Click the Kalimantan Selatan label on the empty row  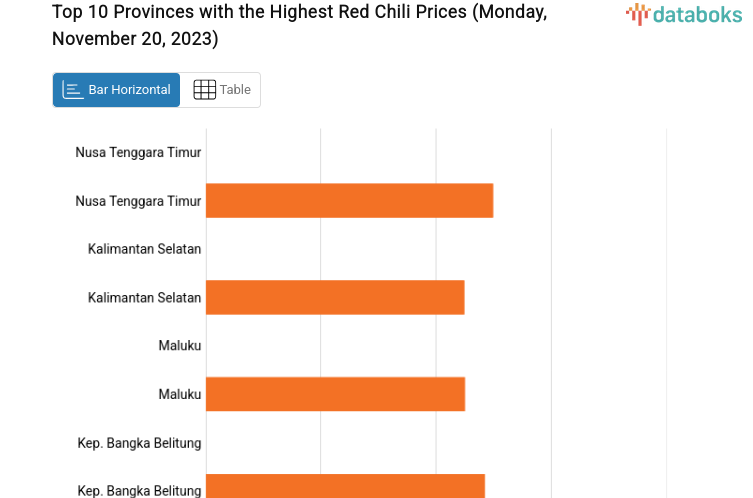point(144,249)
